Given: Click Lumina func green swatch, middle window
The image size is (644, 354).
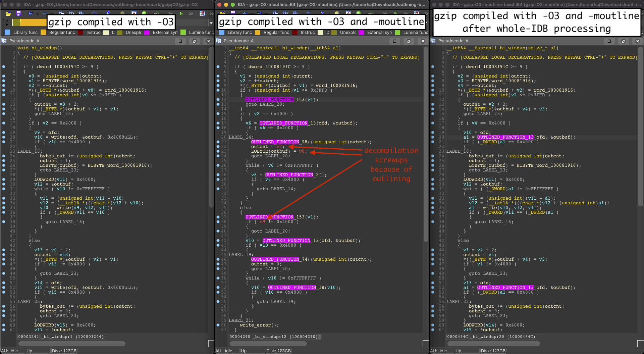Looking at the screenshot, I should (x=397, y=33).
